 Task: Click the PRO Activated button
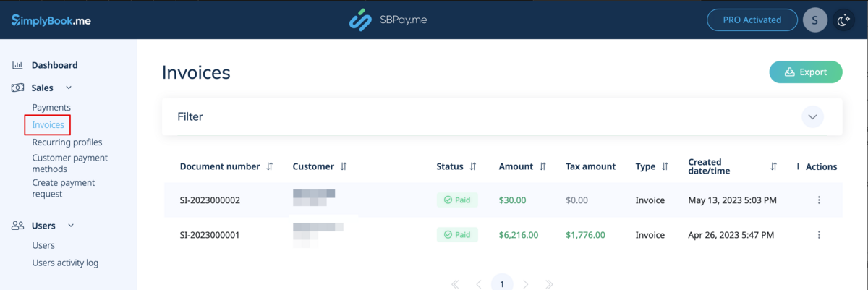pyautogui.click(x=752, y=20)
